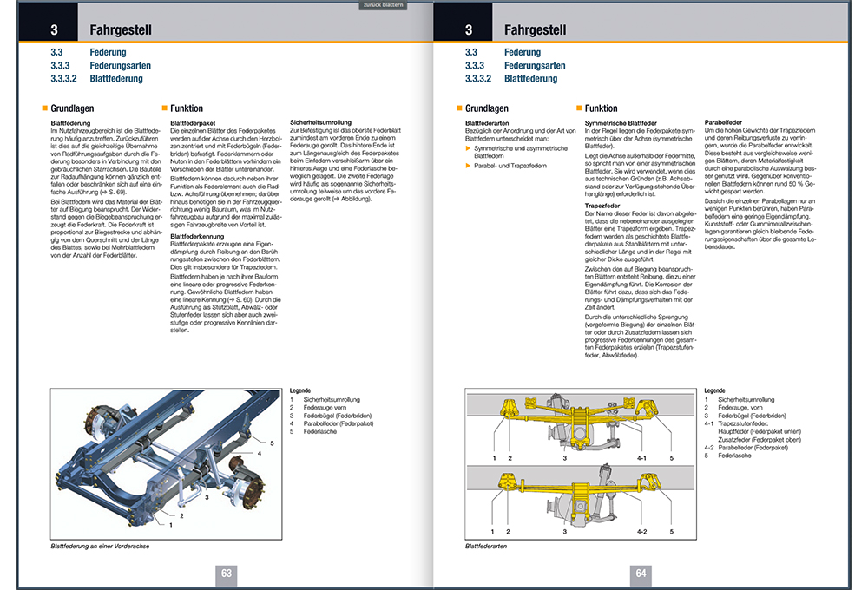Click the orange square beside Grundlagen on page 63
The height and width of the screenshot is (590, 868).
point(43,108)
